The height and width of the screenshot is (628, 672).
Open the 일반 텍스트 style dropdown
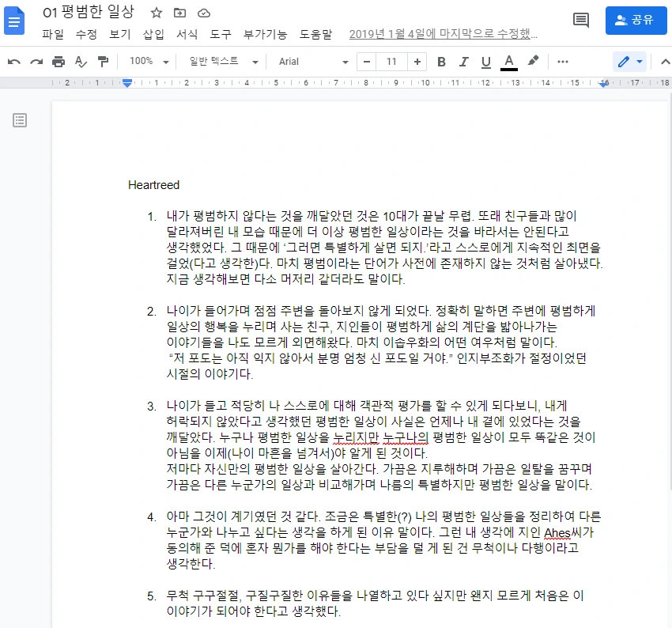coord(223,62)
